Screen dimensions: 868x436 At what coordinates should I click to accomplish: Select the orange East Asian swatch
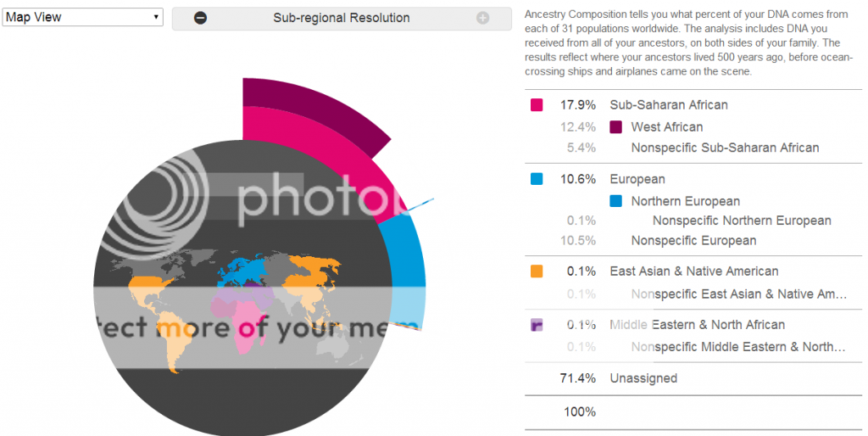(x=537, y=271)
